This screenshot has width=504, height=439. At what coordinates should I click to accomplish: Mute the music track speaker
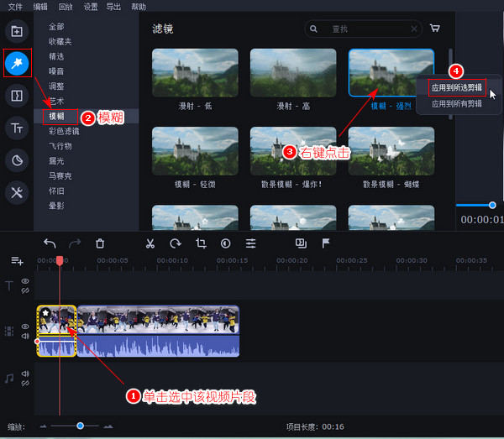click(25, 374)
